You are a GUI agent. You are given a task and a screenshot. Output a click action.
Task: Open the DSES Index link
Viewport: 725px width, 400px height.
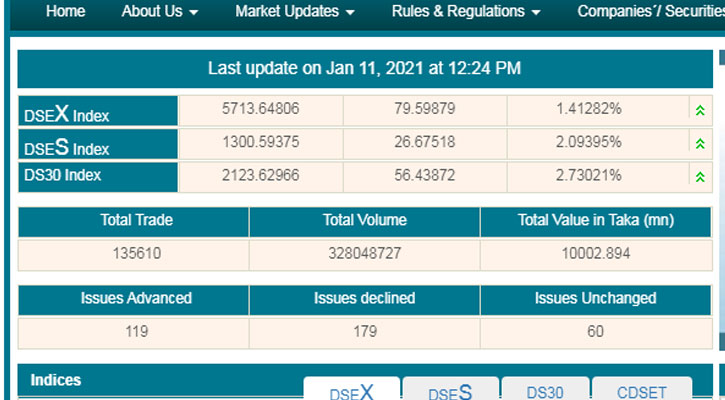coord(67,147)
